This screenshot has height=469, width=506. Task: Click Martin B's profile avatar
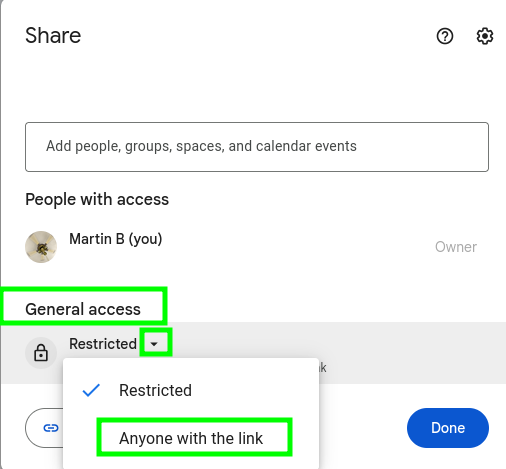pyautogui.click(x=41, y=247)
